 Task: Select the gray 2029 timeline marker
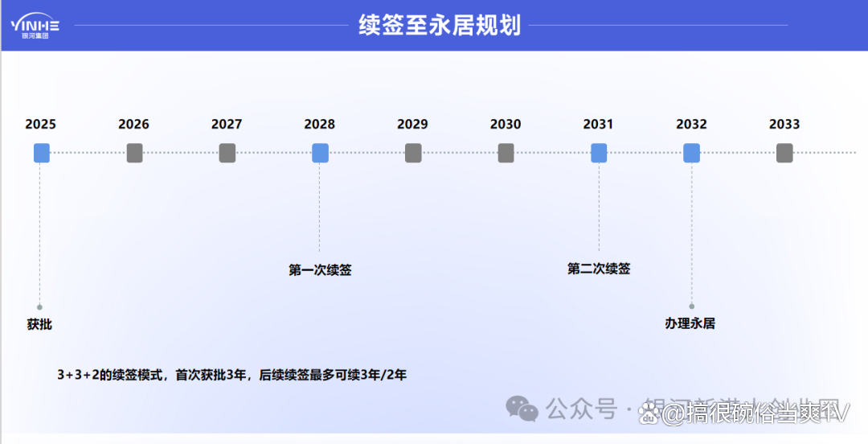tap(414, 153)
